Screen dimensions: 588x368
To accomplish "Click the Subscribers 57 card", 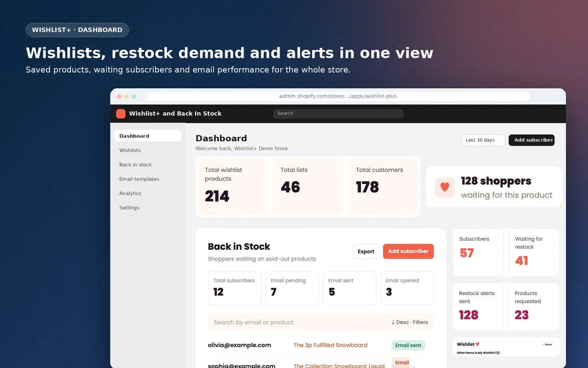I will 478,252.
